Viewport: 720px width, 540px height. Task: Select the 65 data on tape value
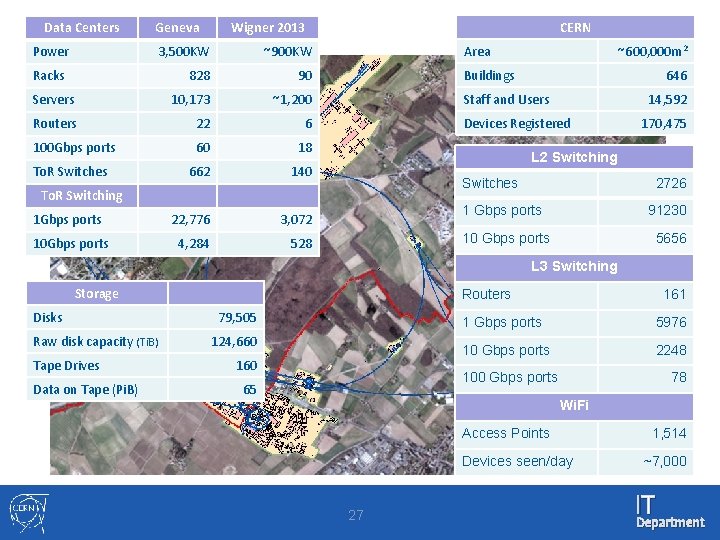(250, 390)
